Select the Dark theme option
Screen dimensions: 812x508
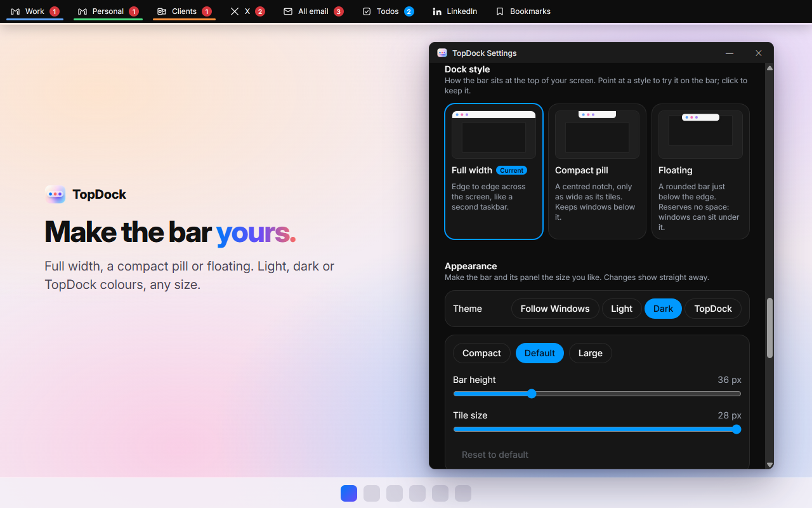[x=663, y=309]
